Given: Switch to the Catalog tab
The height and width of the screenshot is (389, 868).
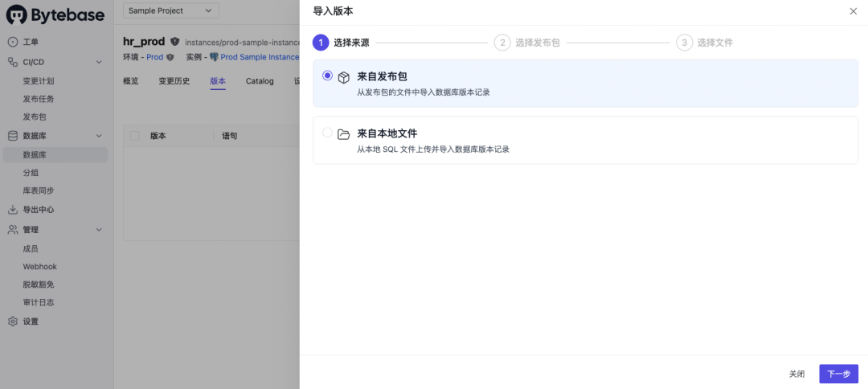Looking at the screenshot, I should tap(260, 81).
